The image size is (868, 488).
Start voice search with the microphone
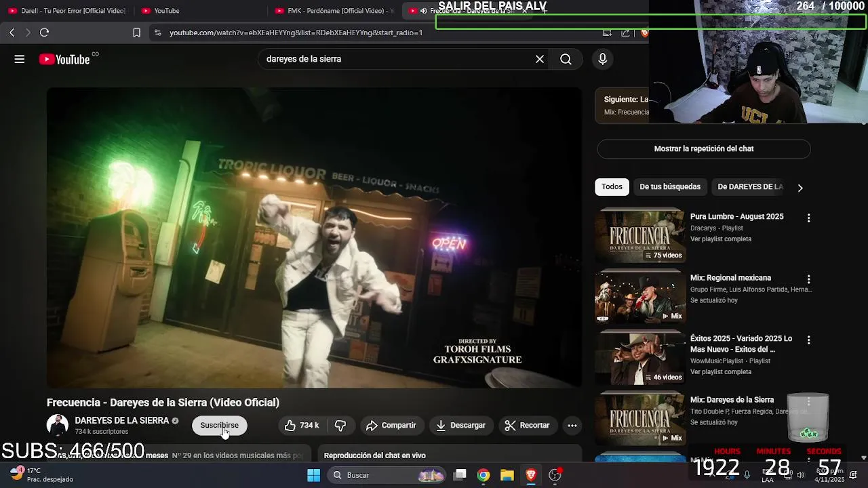(602, 59)
